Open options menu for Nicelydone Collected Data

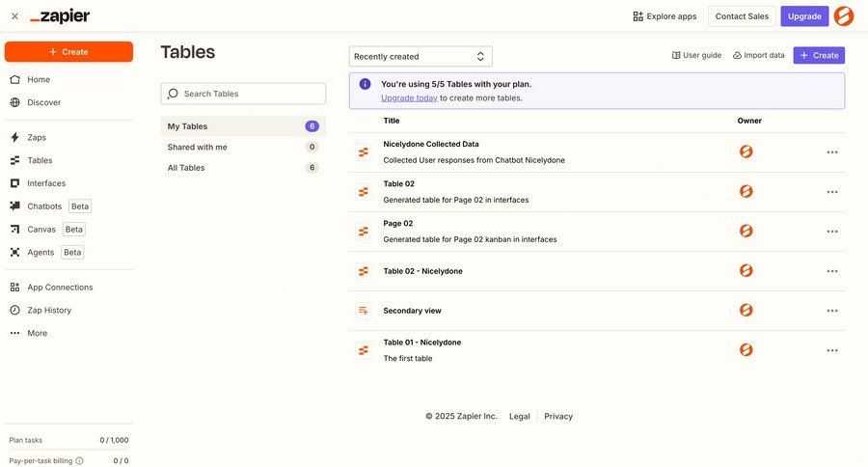(x=832, y=152)
